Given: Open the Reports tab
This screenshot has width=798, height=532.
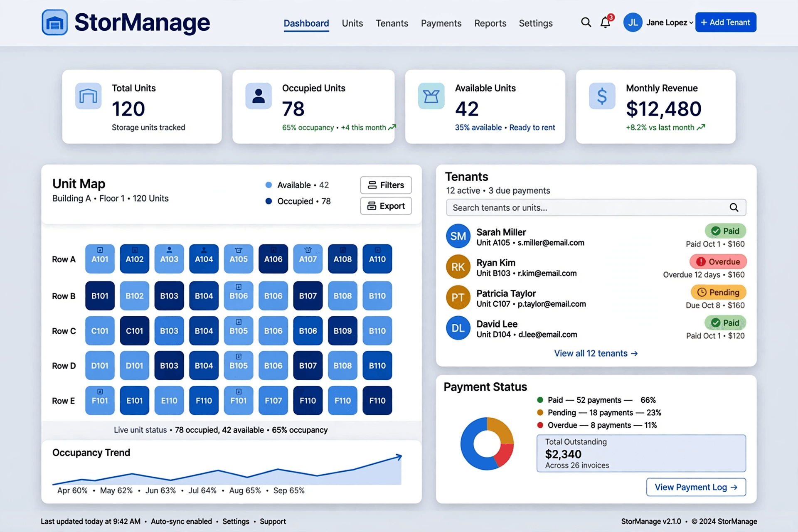Looking at the screenshot, I should pos(490,23).
